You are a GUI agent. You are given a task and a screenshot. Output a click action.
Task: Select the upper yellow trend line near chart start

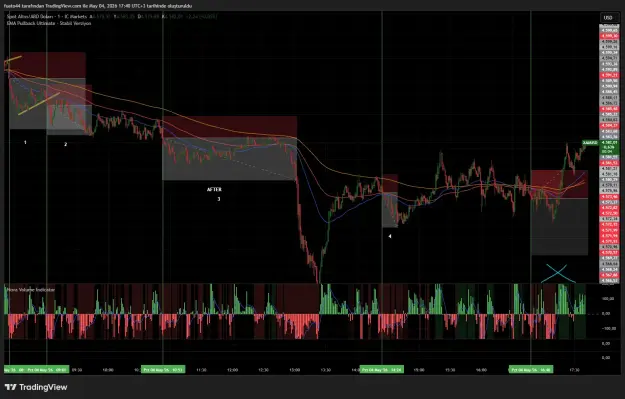(x=13, y=59)
